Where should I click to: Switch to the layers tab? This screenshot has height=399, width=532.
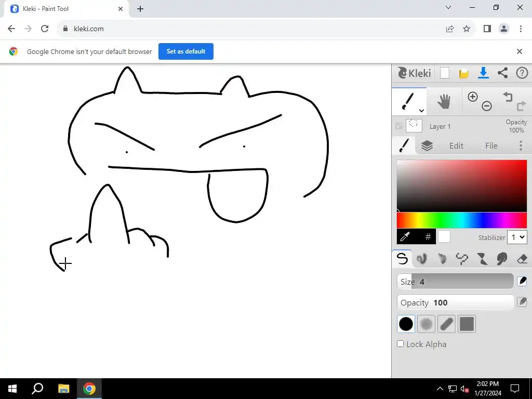point(427,145)
